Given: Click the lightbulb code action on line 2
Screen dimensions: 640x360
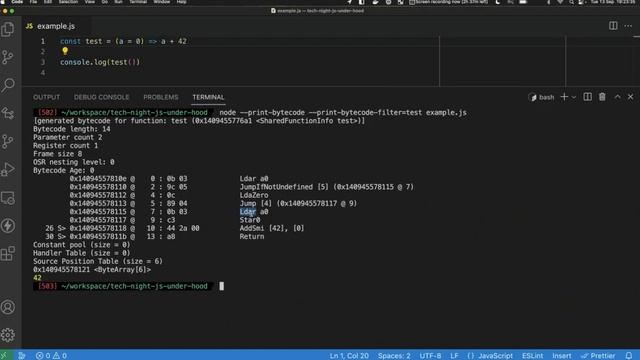Looking at the screenshot, I should 65,51.
